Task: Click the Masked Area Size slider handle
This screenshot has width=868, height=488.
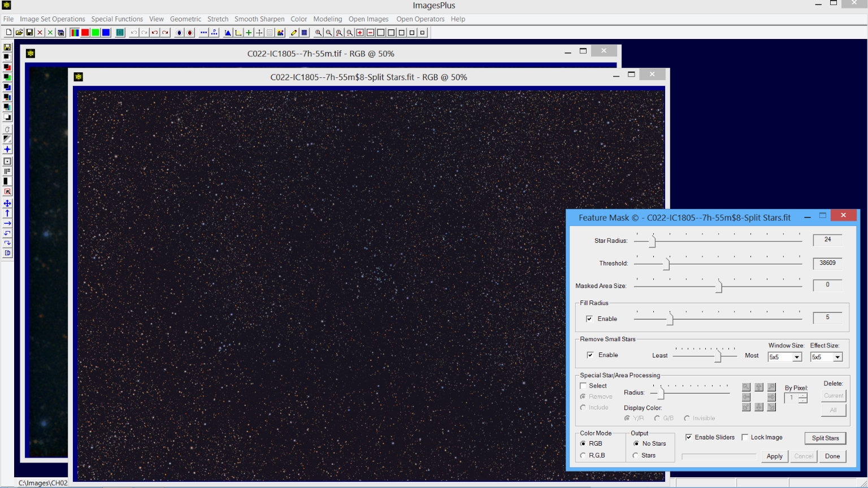Action: pyautogui.click(x=719, y=286)
